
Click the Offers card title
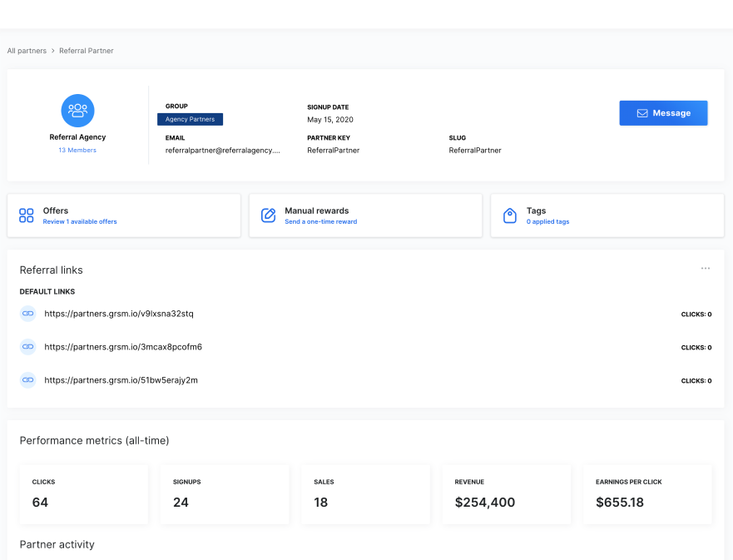pyautogui.click(x=56, y=211)
